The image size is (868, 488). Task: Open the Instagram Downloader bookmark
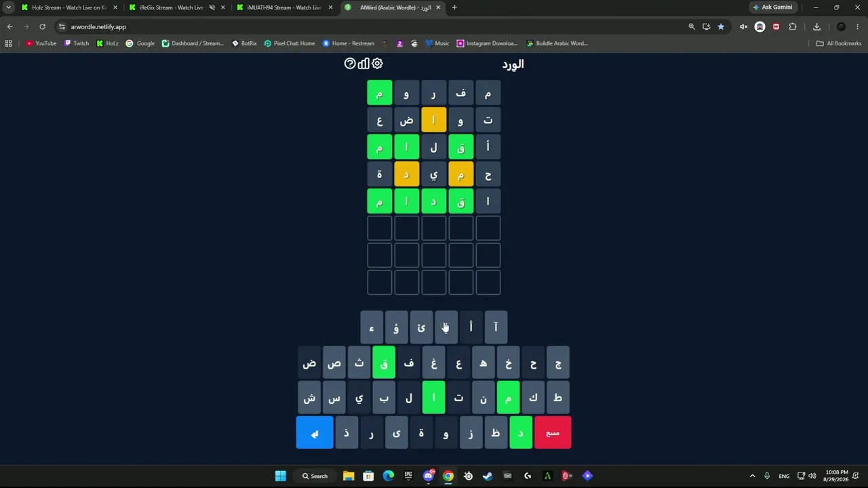click(x=487, y=43)
